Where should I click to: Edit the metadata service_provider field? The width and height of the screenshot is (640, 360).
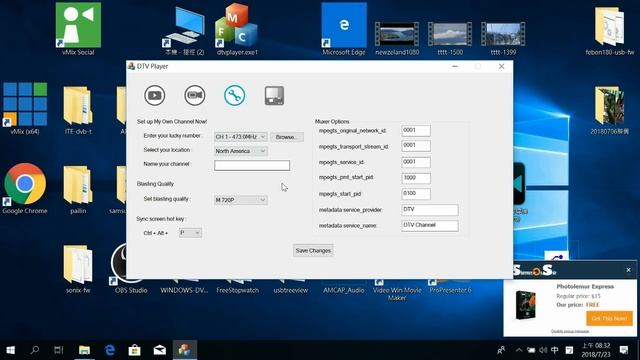(429, 210)
